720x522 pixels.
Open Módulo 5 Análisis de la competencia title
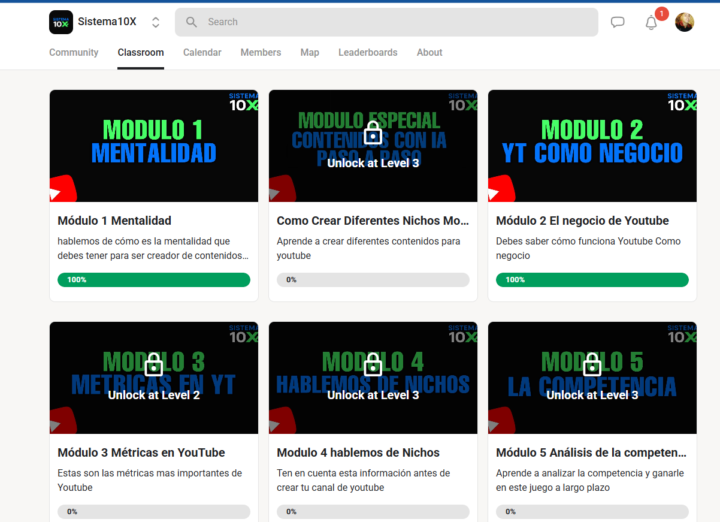pyautogui.click(x=591, y=453)
